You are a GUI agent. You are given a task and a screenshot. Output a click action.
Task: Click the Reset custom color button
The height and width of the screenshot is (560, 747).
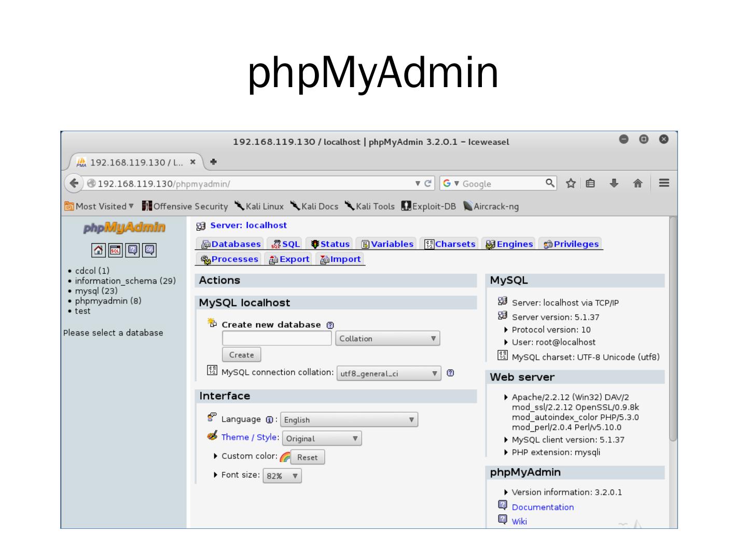[x=308, y=457]
